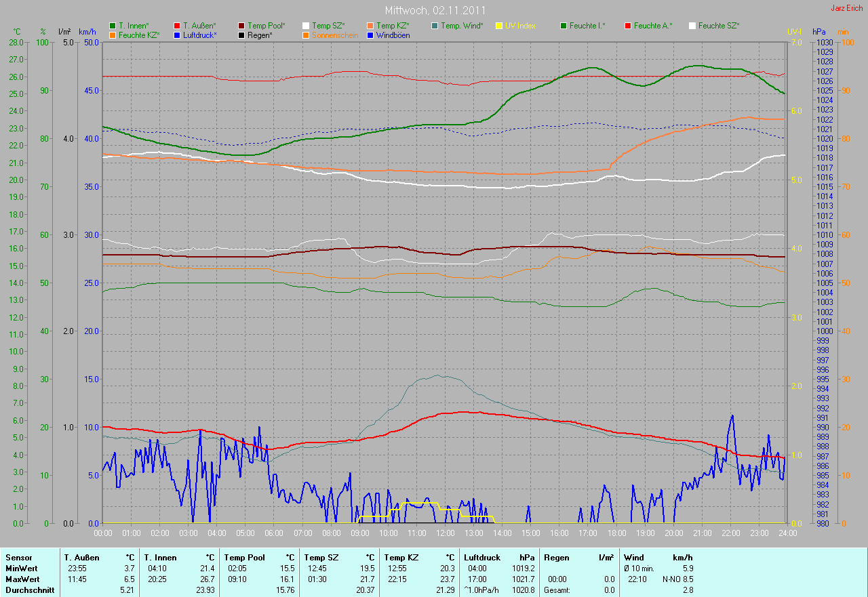This screenshot has height=597, width=868.
Task: Click the black Regen legend marker
Action: [x=241, y=35]
